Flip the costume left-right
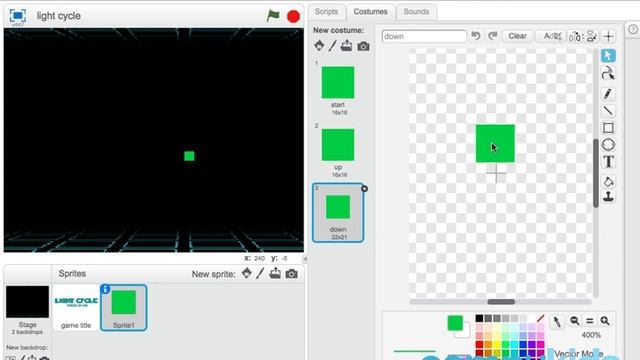The image size is (640, 360). pyautogui.click(x=575, y=36)
